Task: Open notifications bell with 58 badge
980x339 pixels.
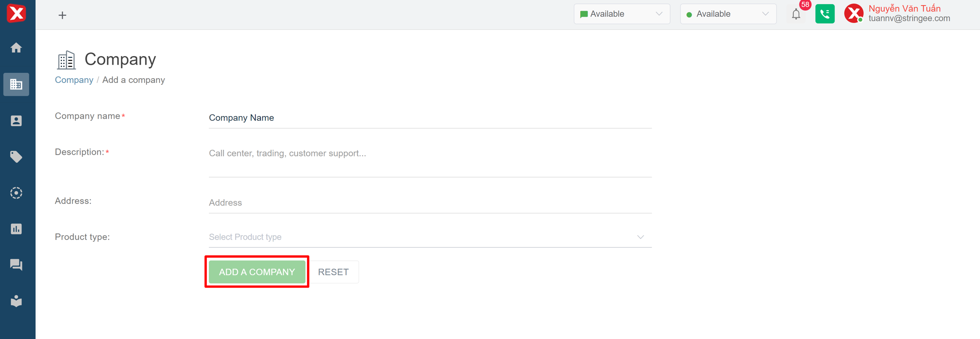Action: [x=796, y=14]
